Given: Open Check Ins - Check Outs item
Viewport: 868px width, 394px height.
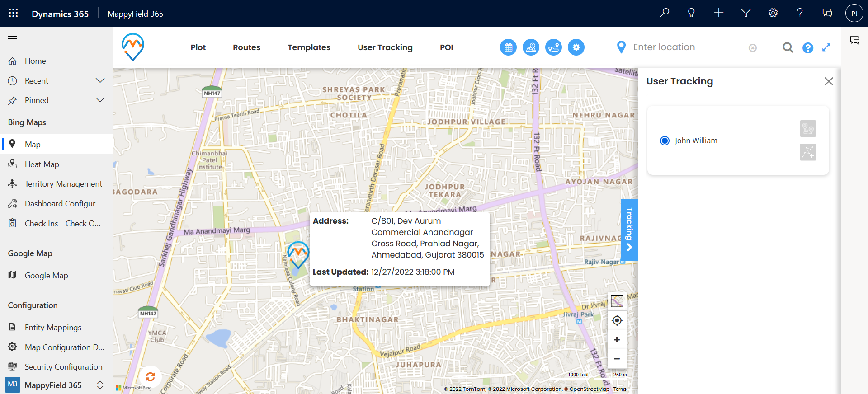Looking at the screenshot, I should [x=56, y=223].
